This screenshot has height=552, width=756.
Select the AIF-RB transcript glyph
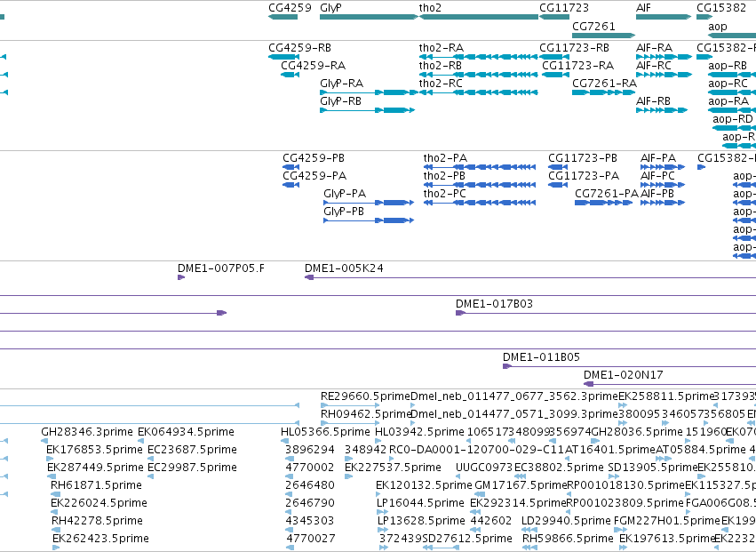(662, 110)
